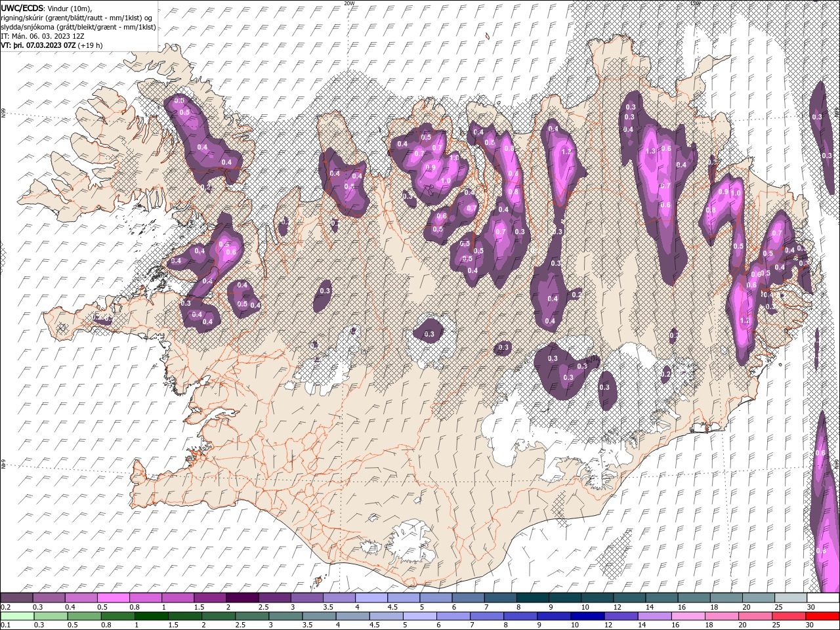Click the 20W longitude label at top

click(x=349, y=3)
